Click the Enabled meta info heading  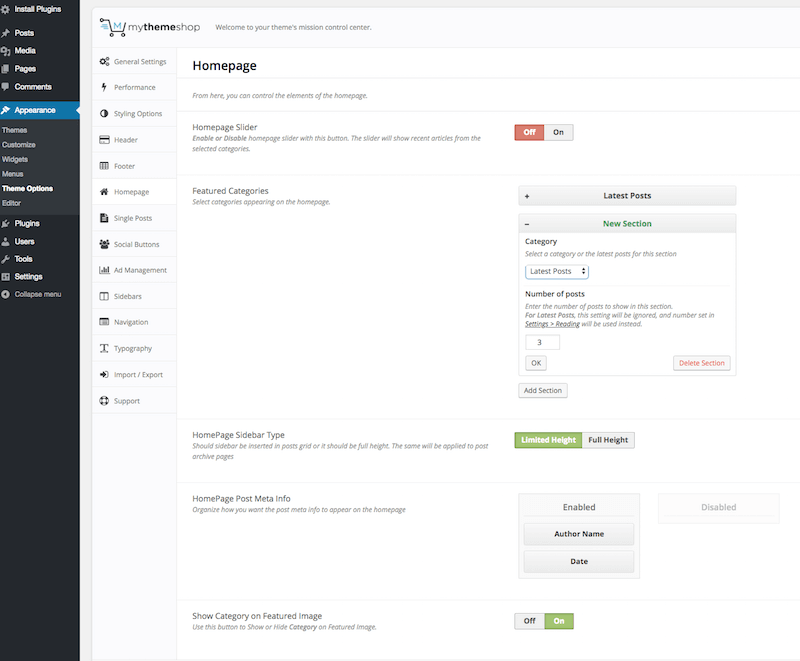pos(579,507)
